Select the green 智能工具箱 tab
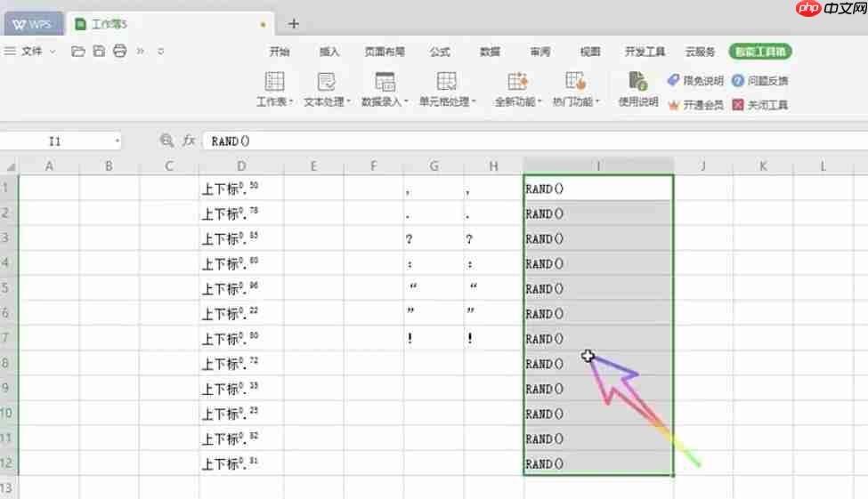This screenshot has width=868, height=499. coord(760,52)
